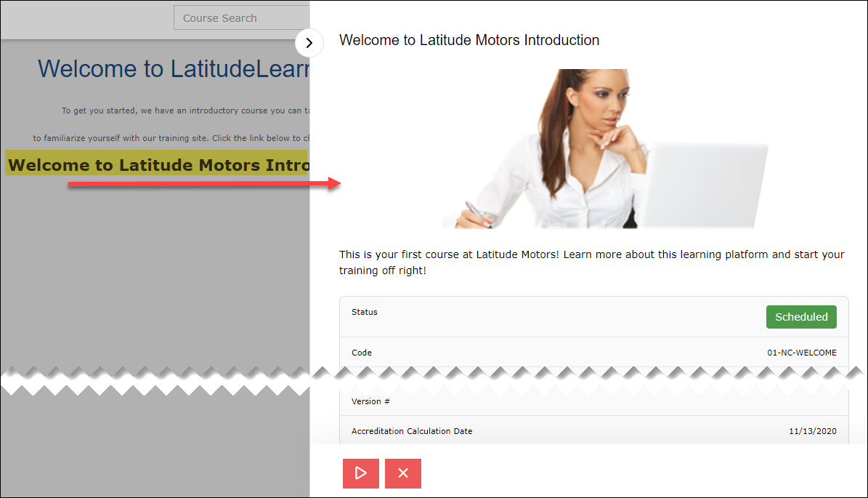Click the green Scheduled status badge
This screenshot has width=868, height=498.
(x=801, y=317)
